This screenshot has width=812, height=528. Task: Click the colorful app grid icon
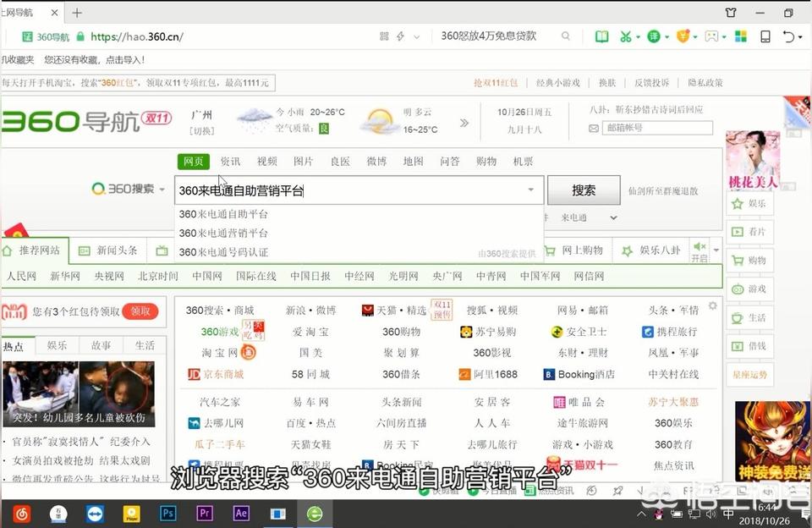click(x=740, y=36)
